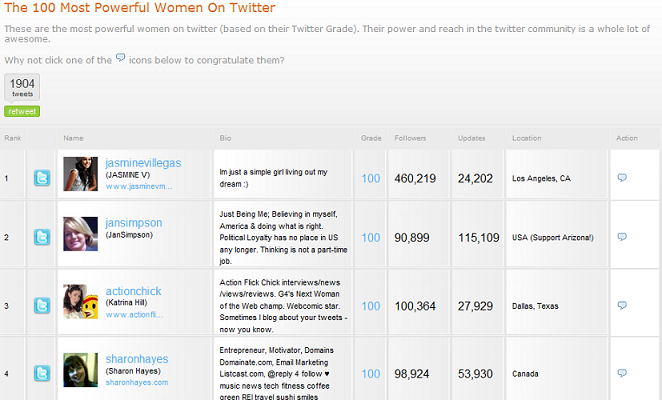Click bio starting 'Action Flick Chick interviews/news'
The width and height of the screenshot is (662, 400).
283,306
